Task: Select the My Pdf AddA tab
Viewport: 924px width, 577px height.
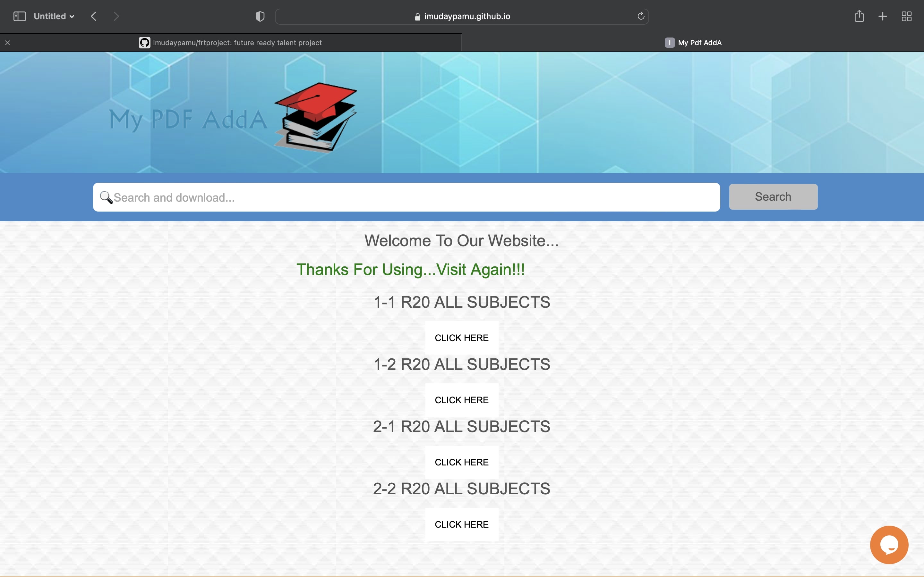Action: [693, 43]
